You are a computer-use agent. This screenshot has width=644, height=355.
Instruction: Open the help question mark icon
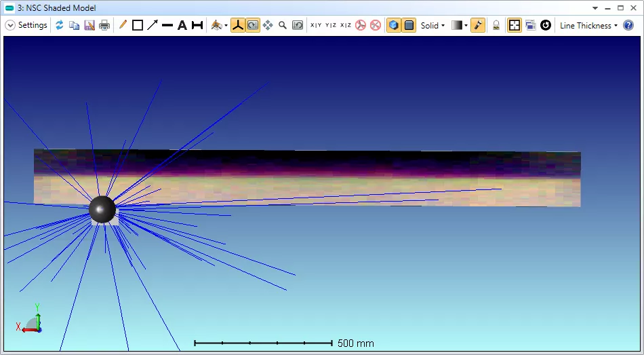click(628, 25)
